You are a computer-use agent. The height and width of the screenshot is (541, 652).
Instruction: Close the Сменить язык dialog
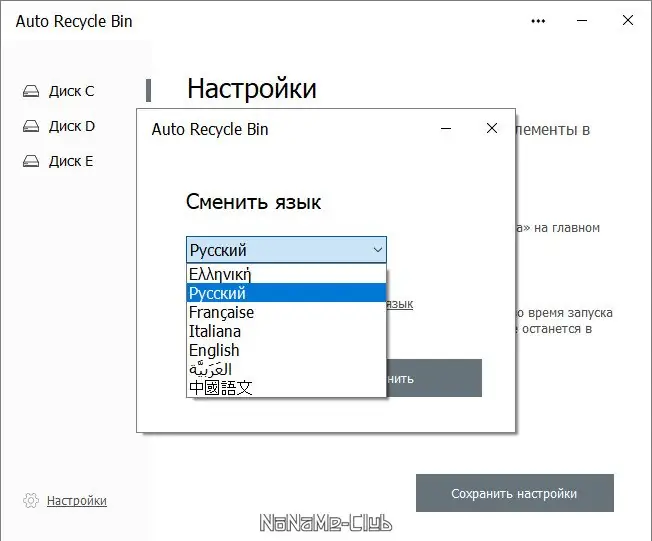(492, 128)
